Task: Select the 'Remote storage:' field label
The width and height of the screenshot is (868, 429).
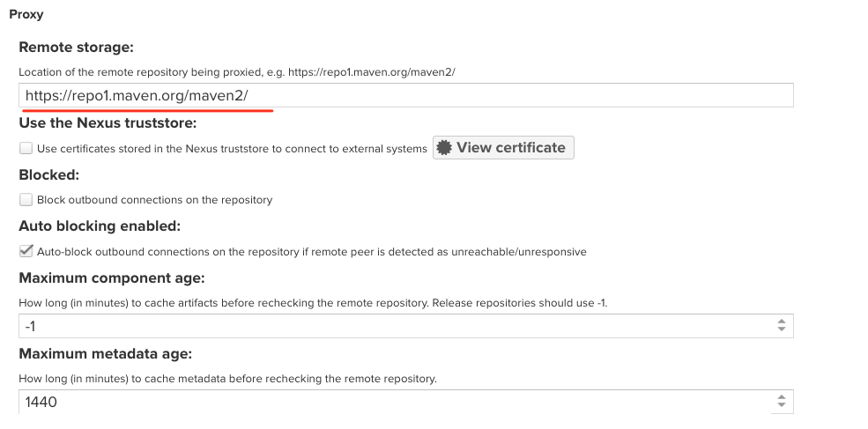Action: point(77,47)
